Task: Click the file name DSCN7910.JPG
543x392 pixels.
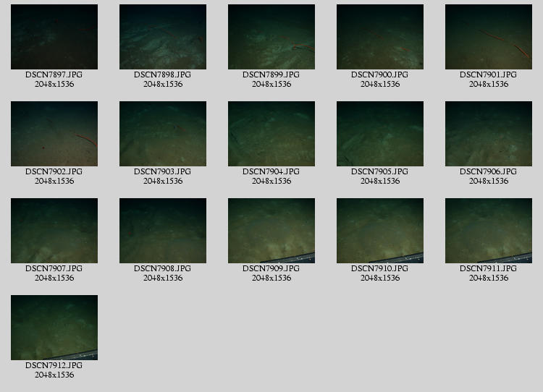Action: 379,268
